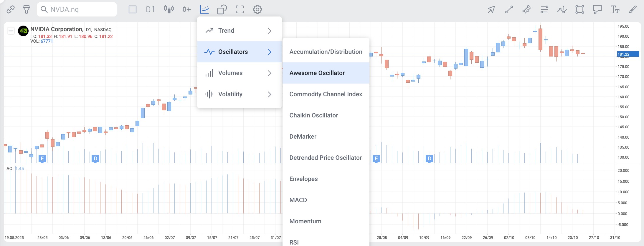This screenshot has width=644, height=246.
Task: Pick the brush drawing tool
Action: point(633,10)
